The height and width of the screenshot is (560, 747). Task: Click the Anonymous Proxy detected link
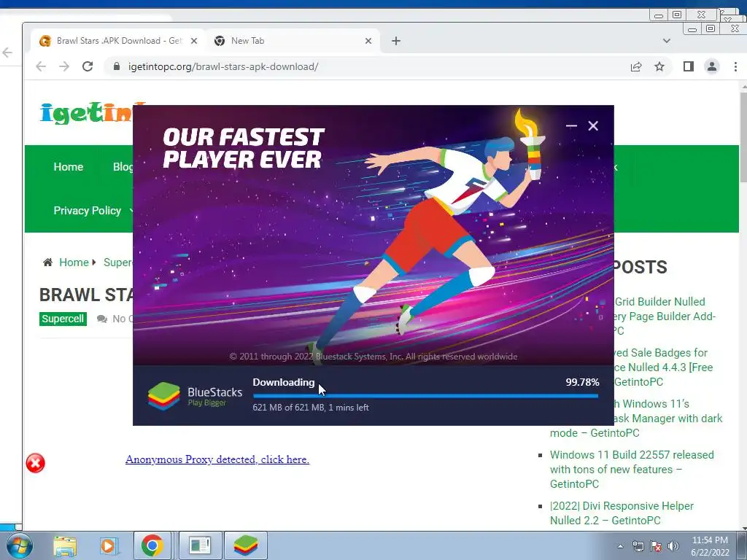pyautogui.click(x=217, y=459)
